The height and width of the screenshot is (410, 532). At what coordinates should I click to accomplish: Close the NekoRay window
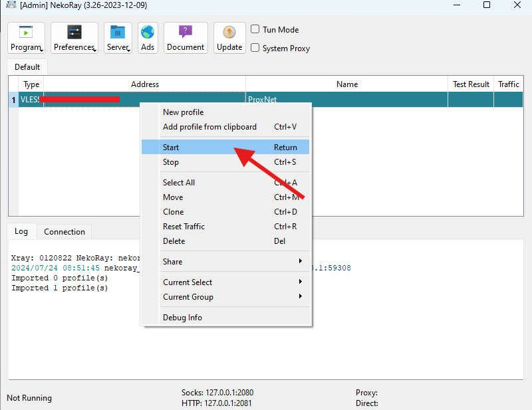pos(517,5)
